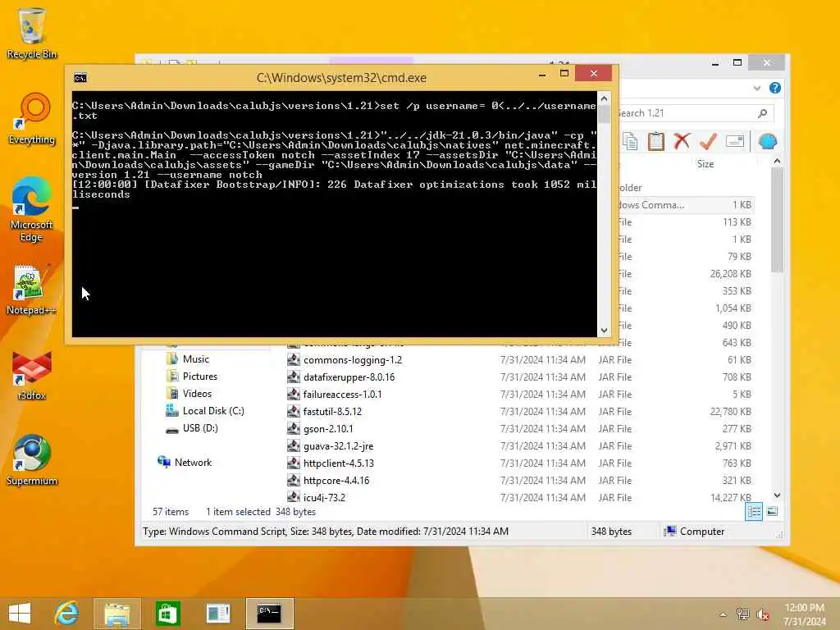Select Network in the navigation pane
Screen dimensions: 840x630
pyautogui.click(x=192, y=463)
